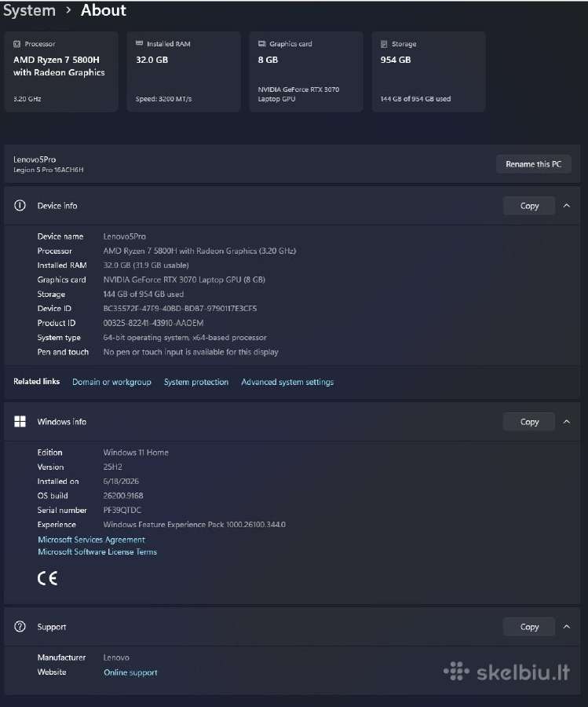Viewport: 588px width, 707px height.
Task: Open System protection link
Action: tap(196, 382)
